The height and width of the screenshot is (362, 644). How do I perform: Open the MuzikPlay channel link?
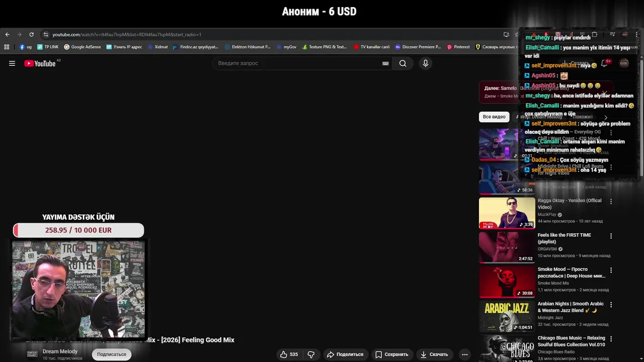pyautogui.click(x=547, y=215)
